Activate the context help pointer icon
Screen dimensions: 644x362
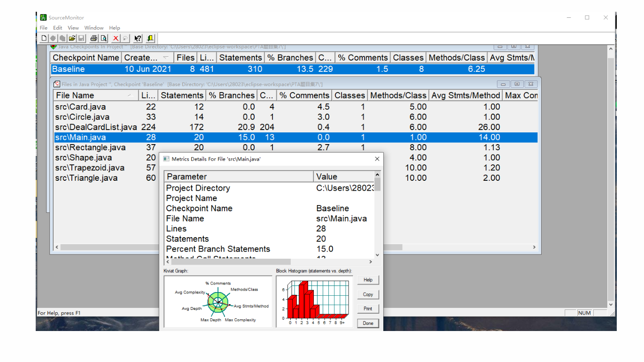coord(138,38)
